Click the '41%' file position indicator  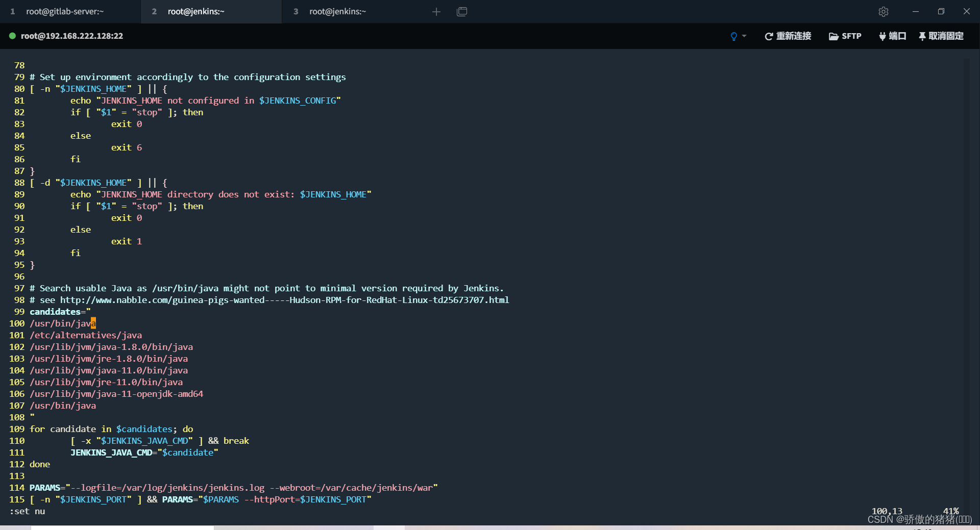[x=950, y=511]
